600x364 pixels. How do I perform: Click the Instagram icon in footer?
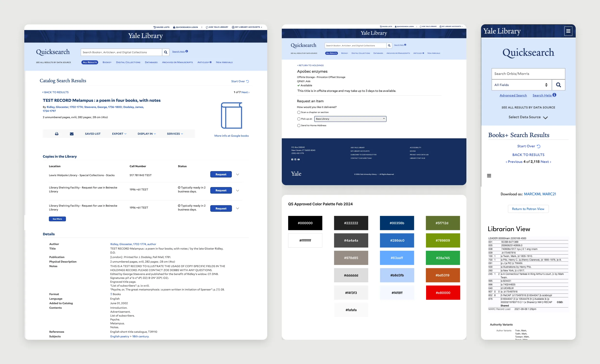295,160
